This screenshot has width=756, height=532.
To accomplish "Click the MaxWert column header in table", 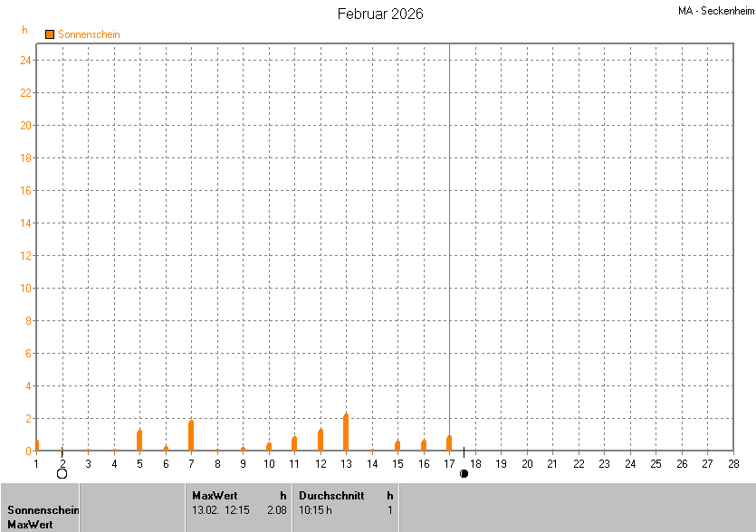I will (x=215, y=495).
